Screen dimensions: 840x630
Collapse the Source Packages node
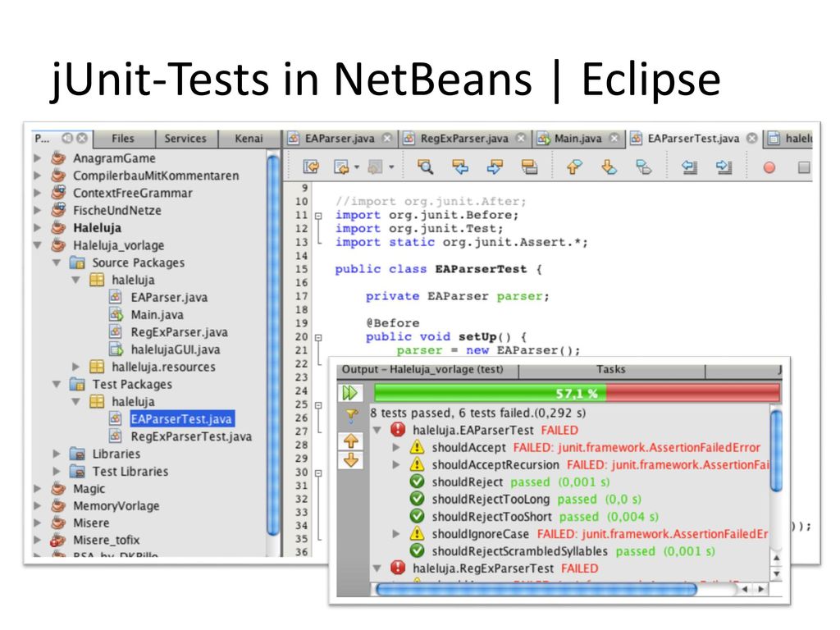(x=57, y=262)
